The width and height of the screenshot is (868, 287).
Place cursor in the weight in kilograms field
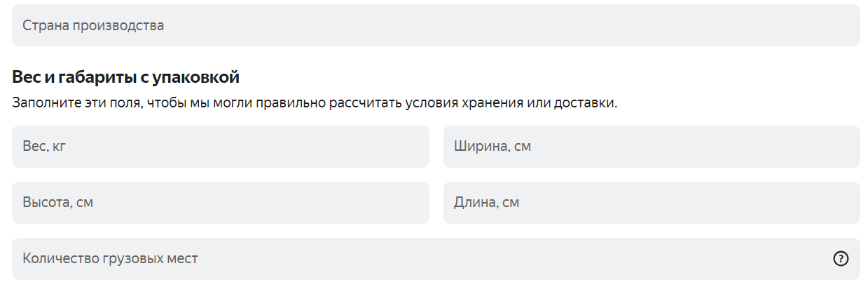click(220, 147)
